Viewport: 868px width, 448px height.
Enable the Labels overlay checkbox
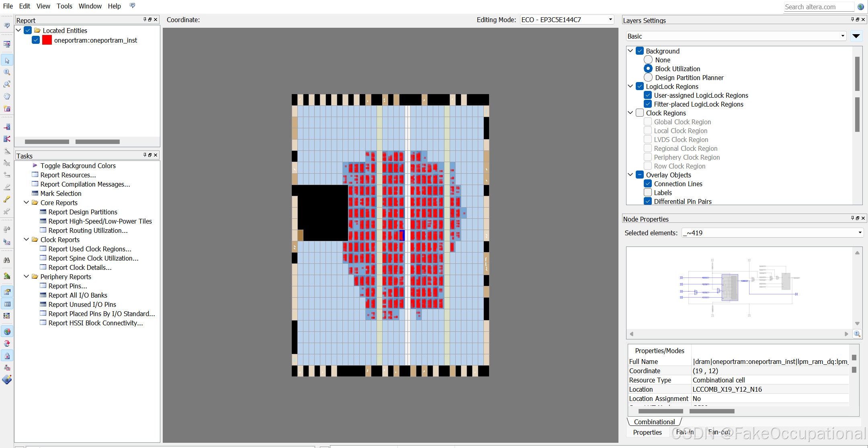648,193
